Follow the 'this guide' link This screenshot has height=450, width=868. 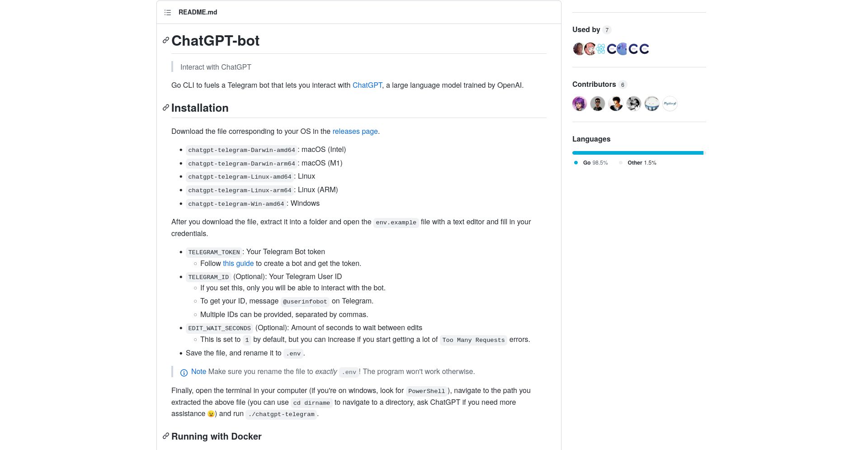coord(238,263)
